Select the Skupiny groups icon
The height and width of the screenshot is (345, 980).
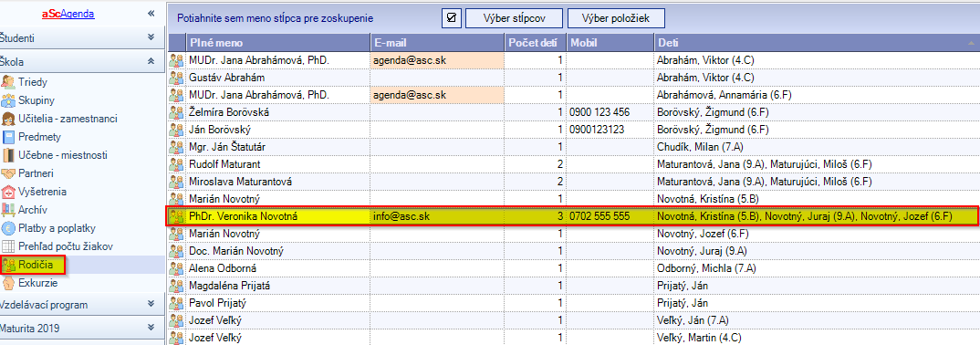point(9,100)
